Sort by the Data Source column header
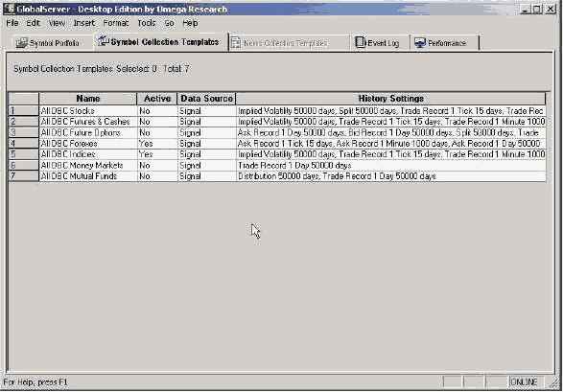Viewport: 563px width, 392px height. pos(206,99)
